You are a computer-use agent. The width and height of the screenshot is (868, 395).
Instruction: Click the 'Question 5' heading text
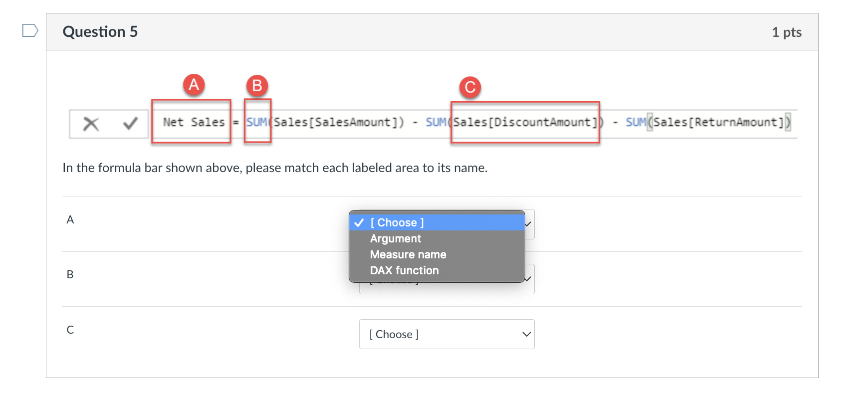(x=100, y=32)
